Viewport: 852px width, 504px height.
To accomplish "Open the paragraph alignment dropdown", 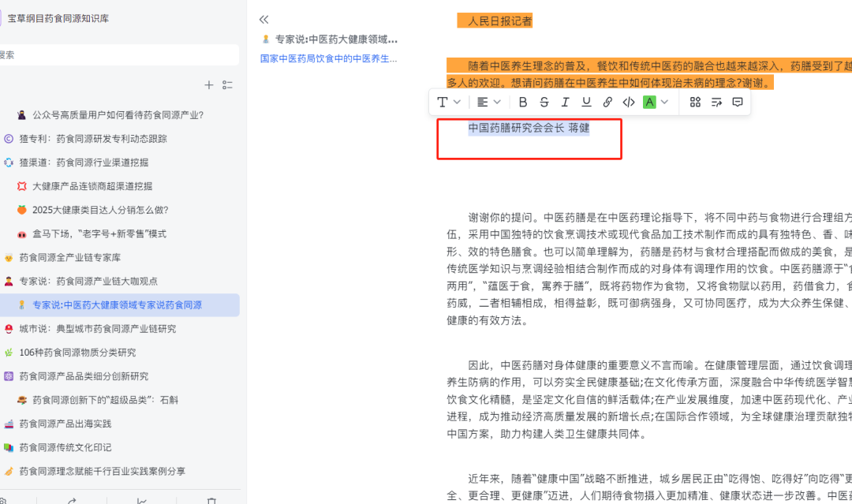I will [x=488, y=102].
